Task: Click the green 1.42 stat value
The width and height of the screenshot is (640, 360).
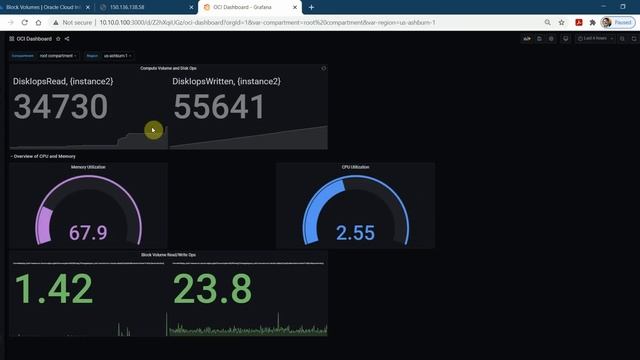Action: 54,289
